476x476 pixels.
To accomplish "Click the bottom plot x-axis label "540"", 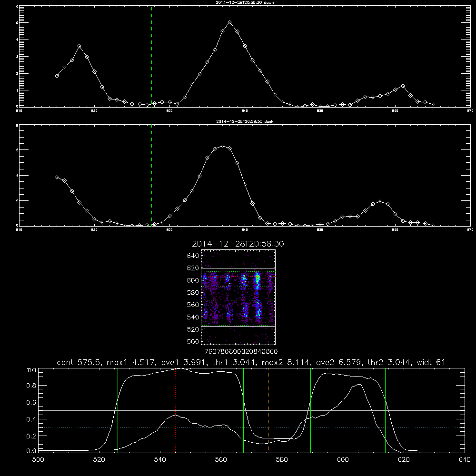I will pyautogui.click(x=160, y=460).
